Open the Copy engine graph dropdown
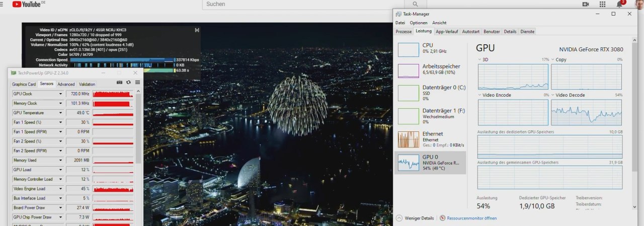This screenshot has width=644, height=226. pos(553,59)
